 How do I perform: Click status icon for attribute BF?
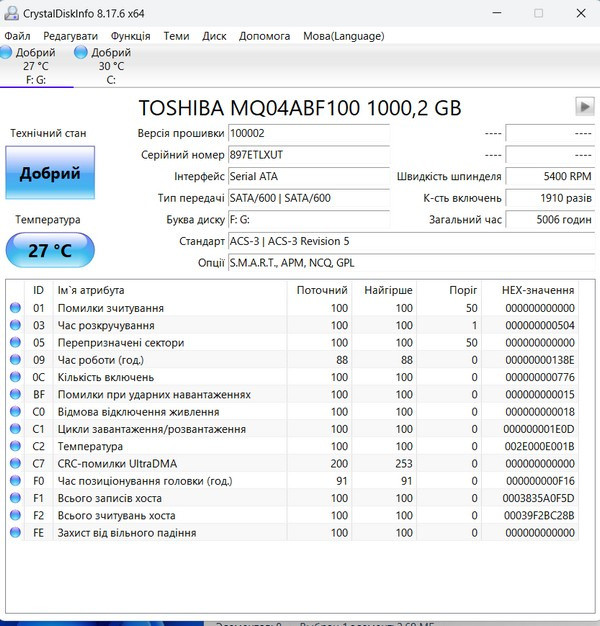15,394
